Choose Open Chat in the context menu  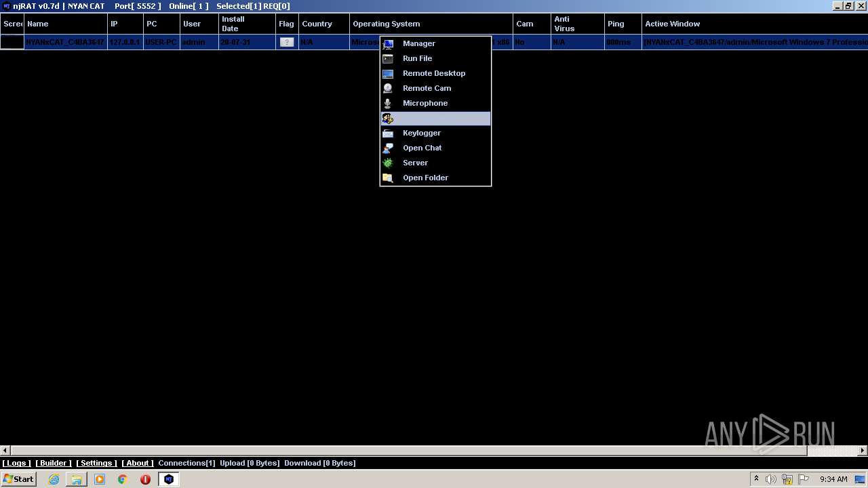click(435, 148)
